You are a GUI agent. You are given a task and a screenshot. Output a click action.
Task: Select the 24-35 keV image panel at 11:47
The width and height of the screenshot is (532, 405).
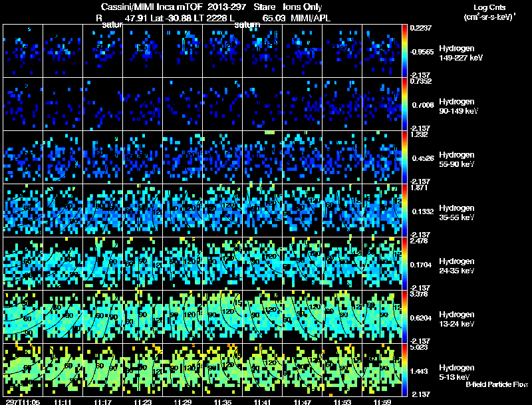click(x=303, y=263)
